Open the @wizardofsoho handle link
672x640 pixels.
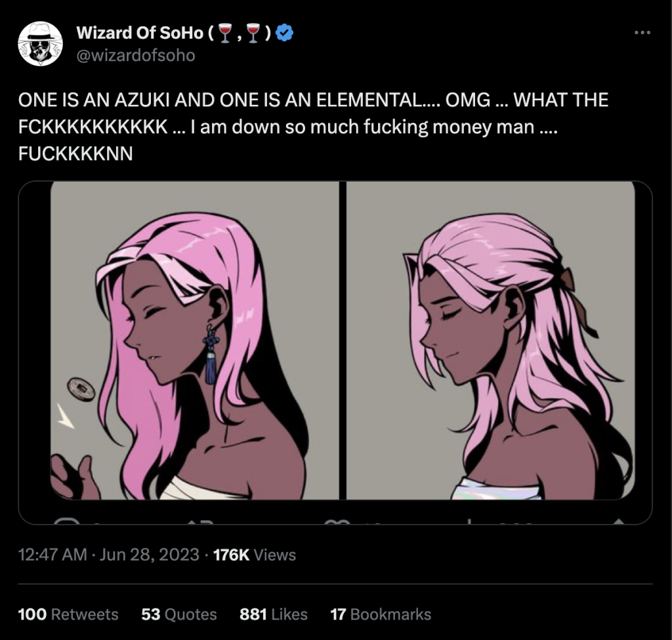pyautogui.click(x=136, y=55)
